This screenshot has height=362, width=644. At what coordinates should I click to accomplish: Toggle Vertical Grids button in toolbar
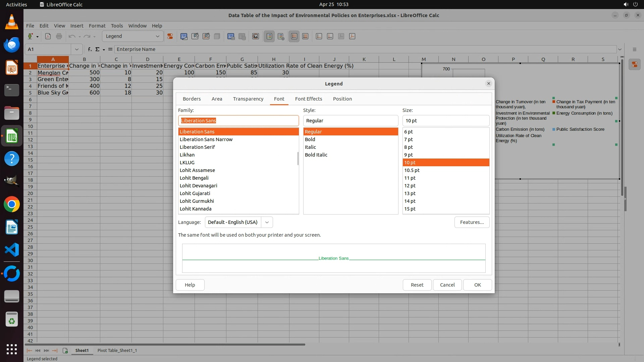(x=305, y=36)
